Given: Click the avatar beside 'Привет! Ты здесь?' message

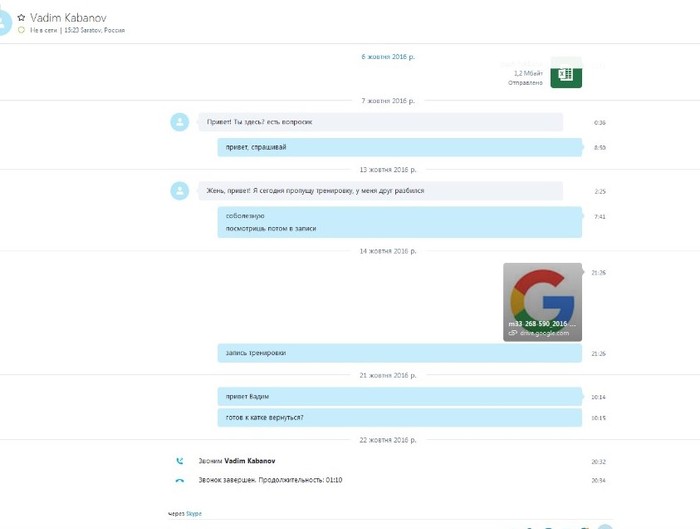Looking at the screenshot, I should pyautogui.click(x=180, y=122).
